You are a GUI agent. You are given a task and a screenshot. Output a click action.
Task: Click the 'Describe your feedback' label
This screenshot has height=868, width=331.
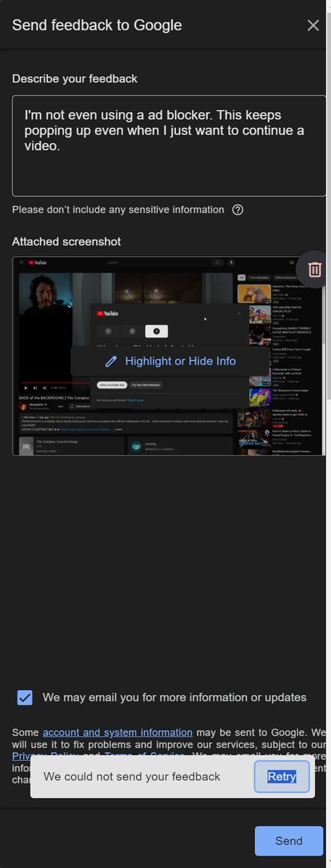[x=75, y=78]
